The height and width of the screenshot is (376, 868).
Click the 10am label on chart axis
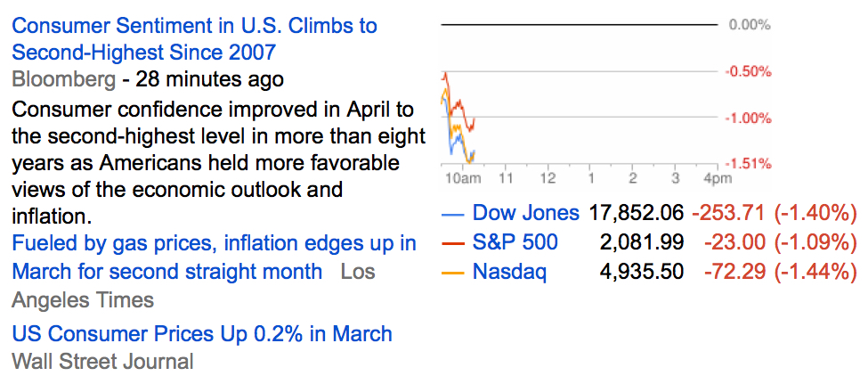463,179
